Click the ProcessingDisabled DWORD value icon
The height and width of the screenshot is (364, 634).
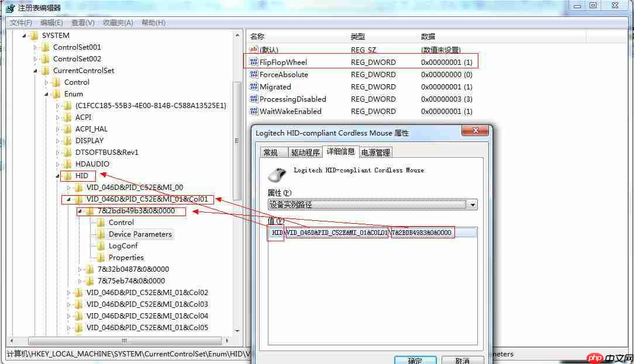253,99
